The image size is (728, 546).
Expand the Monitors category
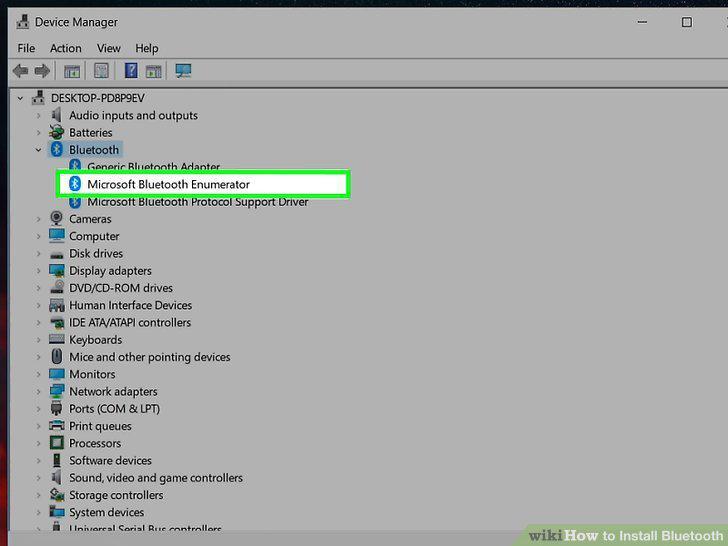click(39, 374)
